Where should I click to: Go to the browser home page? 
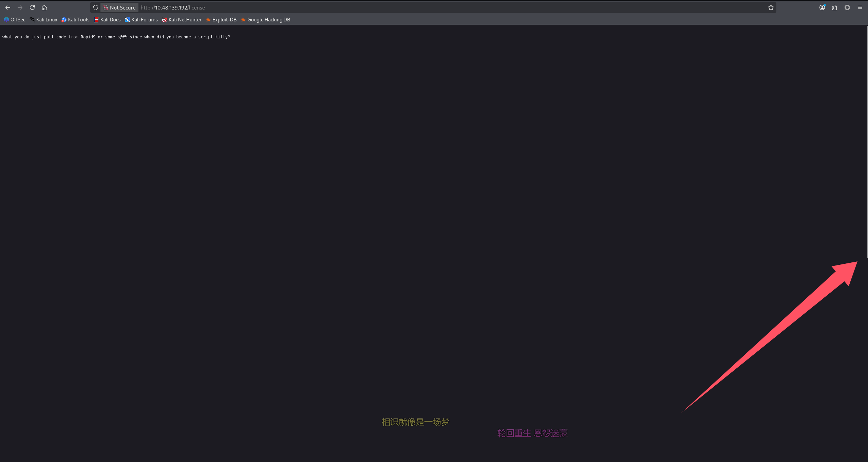[x=44, y=7]
